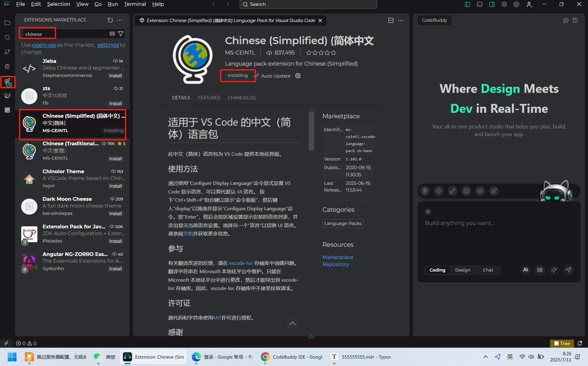588x366 pixels.
Task: Open the Terminal menu
Action: click(x=135, y=4)
